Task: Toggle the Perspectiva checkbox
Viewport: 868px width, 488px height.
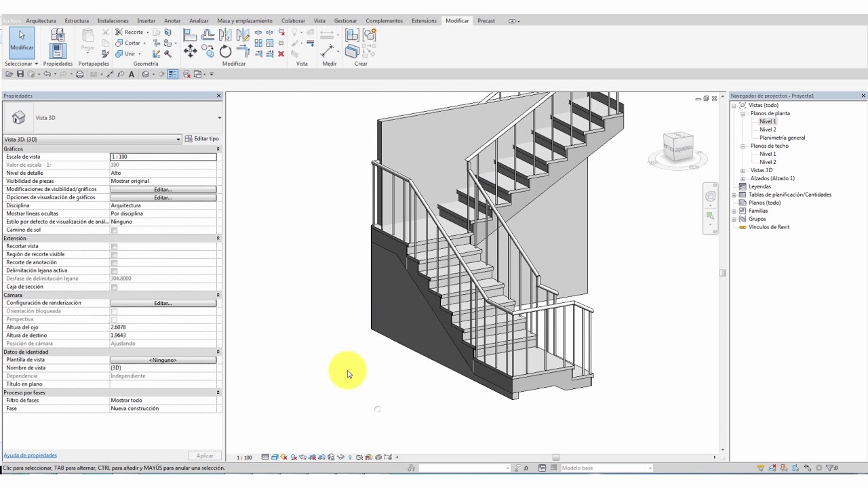Action: pyautogui.click(x=114, y=320)
